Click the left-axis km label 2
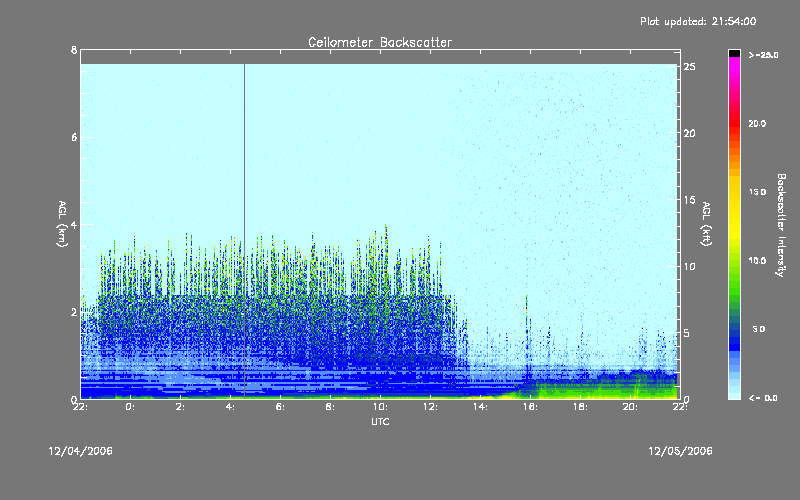Viewport: 800px width, 500px height. (74, 312)
